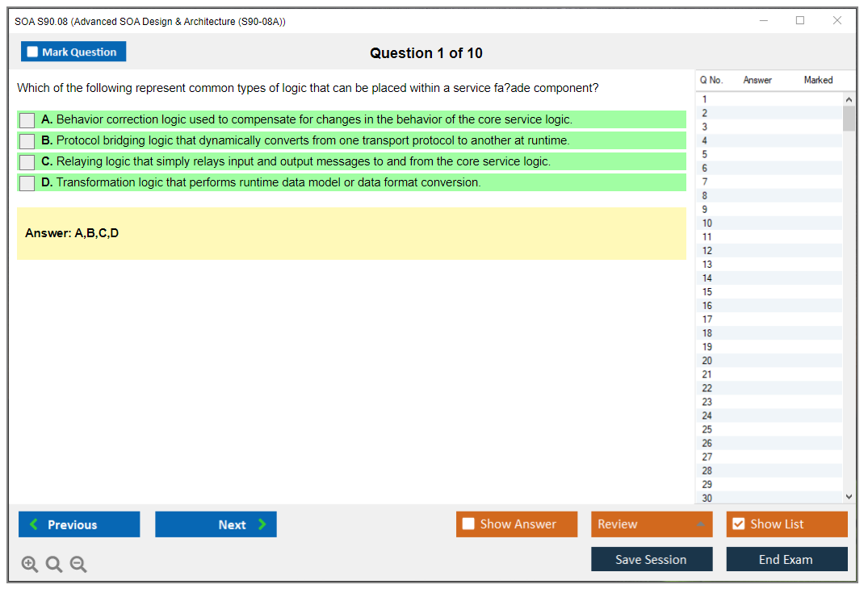Click the zoom out magnifier icon

pyautogui.click(x=78, y=565)
